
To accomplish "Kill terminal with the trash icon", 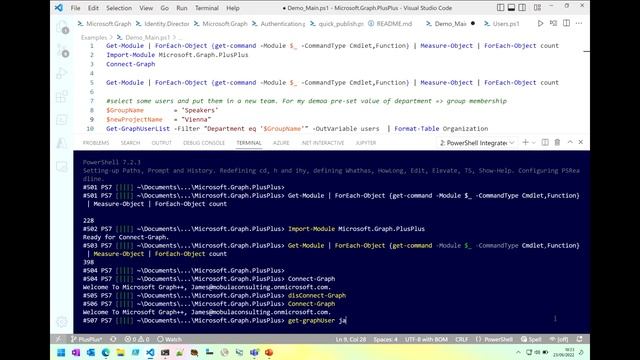I will point(557,142).
